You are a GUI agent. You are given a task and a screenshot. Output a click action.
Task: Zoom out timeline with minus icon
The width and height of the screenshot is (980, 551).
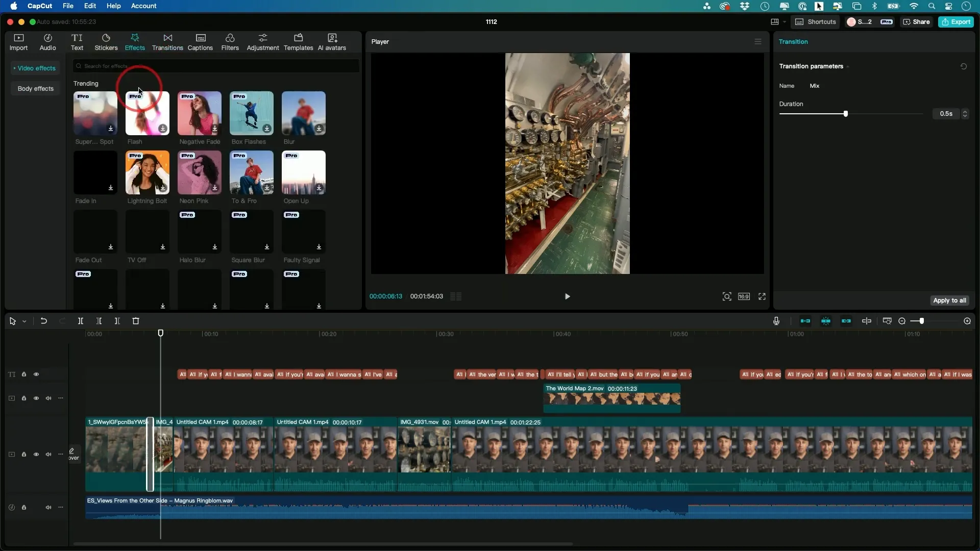click(902, 321)
